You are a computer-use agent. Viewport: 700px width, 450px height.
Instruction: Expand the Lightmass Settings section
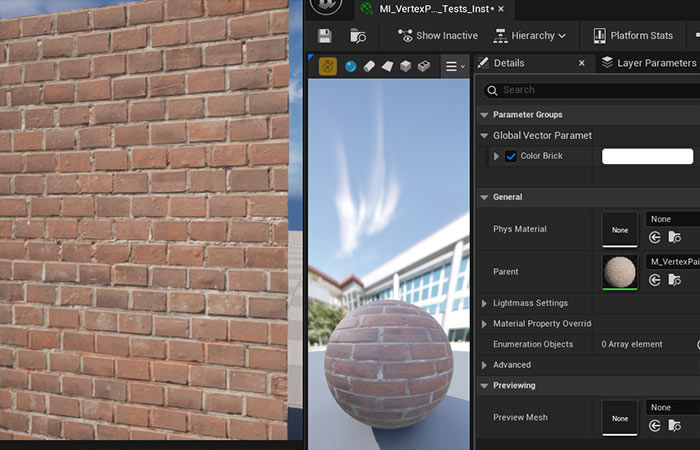pos(485,303)
